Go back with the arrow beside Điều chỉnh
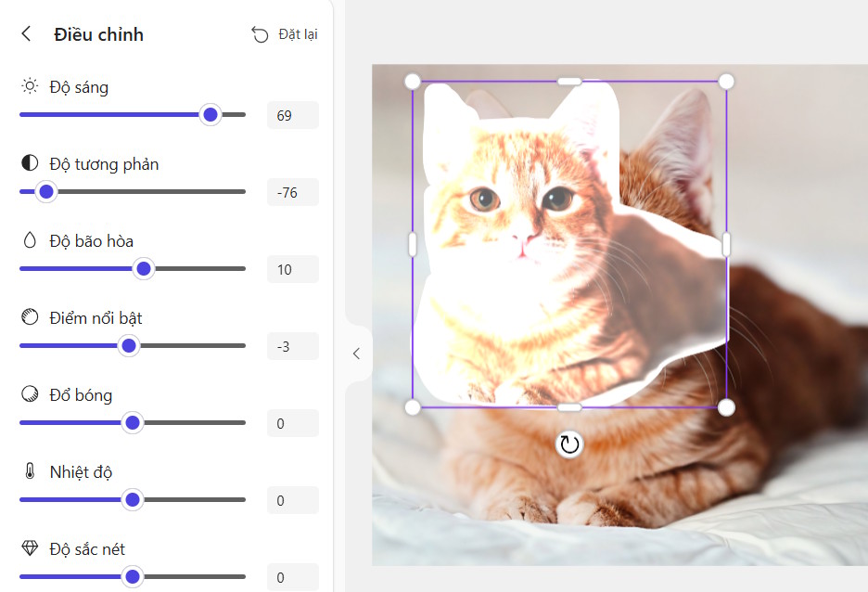 [x=26, y=33]
